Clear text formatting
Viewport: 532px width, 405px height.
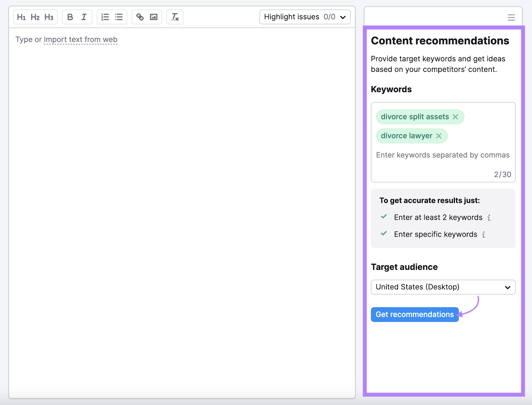click(175, 17)
